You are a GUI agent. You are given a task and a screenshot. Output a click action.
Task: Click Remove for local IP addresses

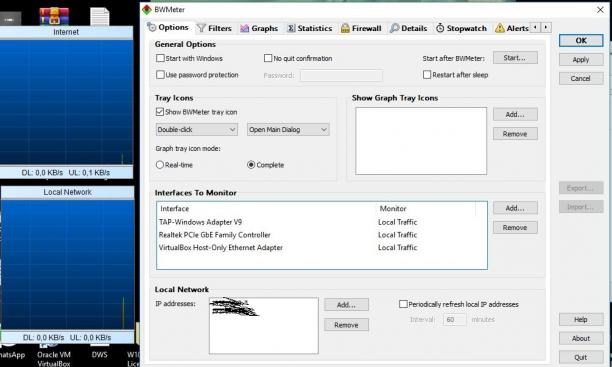click(346, 325)
